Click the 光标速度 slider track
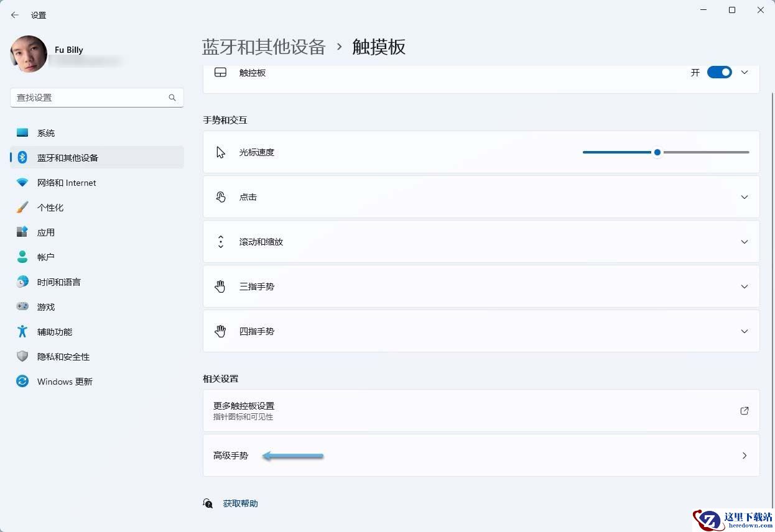Viewport: 775px width, 532px height. [666, 152]
